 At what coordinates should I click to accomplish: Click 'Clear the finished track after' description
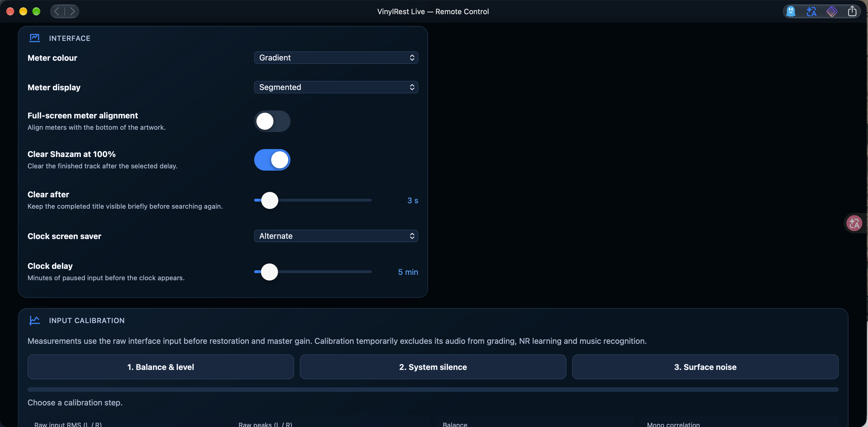pyautogui.click(x=102, y=166)
